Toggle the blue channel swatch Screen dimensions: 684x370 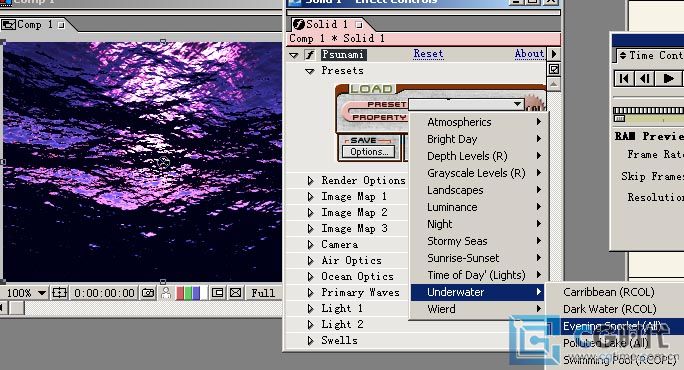(195, 293)
